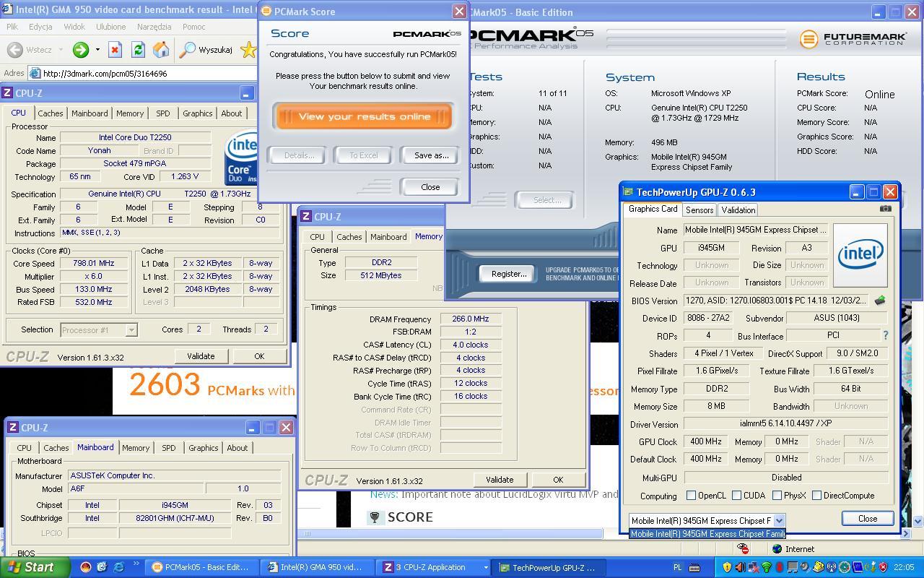The image size is (924, 578).
Task: Click the tray keyboard language bar icon
Action: (x=694, y=568)
